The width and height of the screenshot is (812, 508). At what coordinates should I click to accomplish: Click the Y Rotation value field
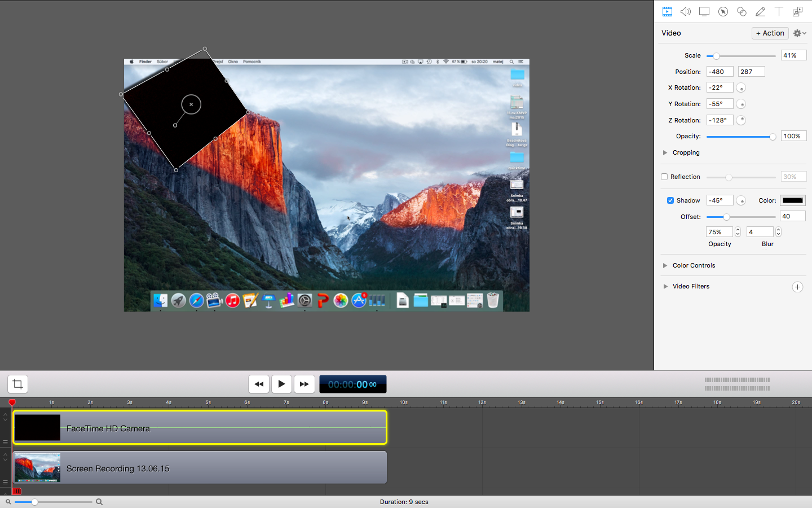(x=720, y=104)
